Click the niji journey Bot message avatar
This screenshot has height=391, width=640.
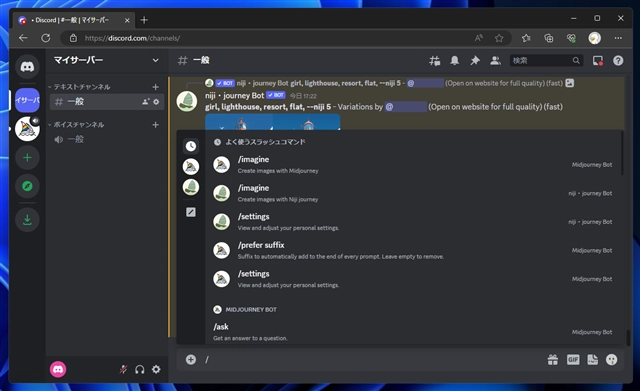(x=187, y=101)
